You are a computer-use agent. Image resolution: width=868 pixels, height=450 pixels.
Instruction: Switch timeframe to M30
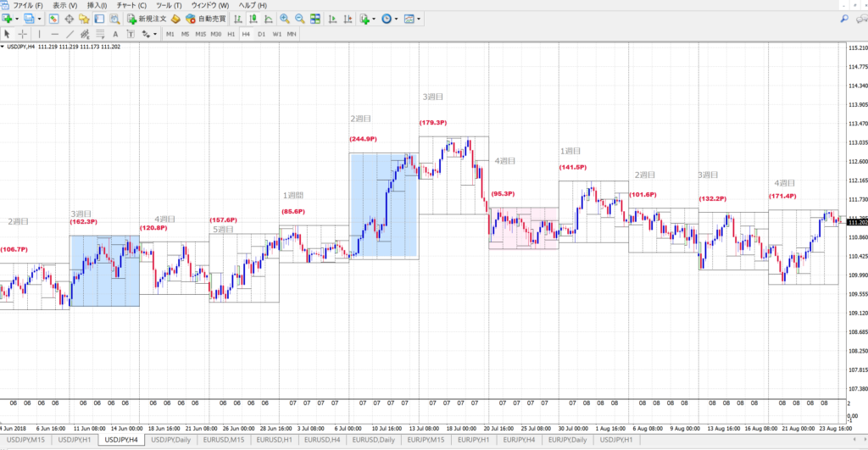pyautogui.click(x=216, y=34)
